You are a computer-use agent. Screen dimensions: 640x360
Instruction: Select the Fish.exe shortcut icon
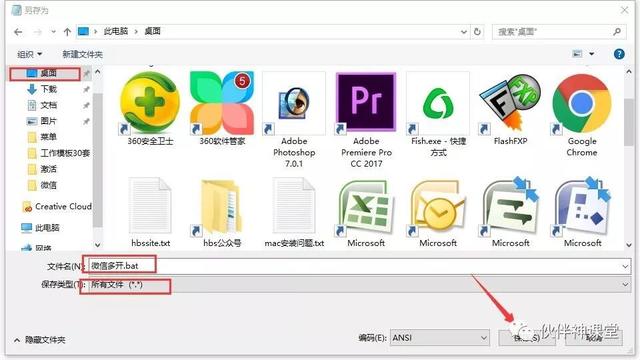[x=438, y=103]
